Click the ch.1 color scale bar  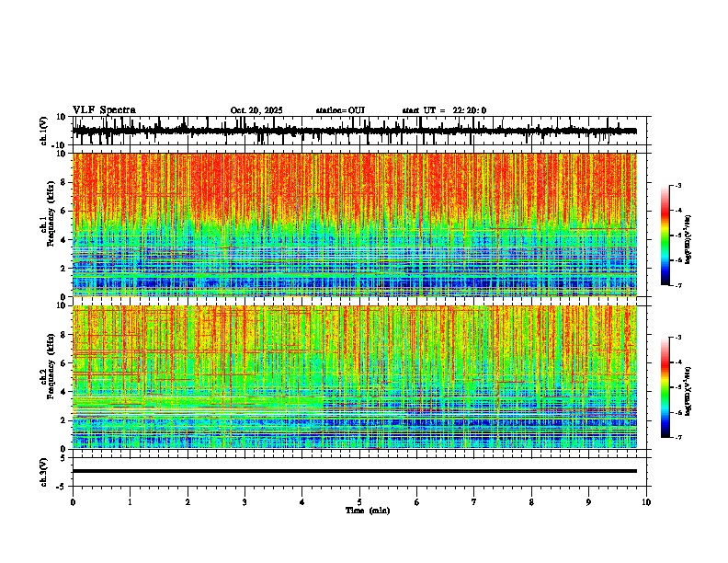(665, 236)
